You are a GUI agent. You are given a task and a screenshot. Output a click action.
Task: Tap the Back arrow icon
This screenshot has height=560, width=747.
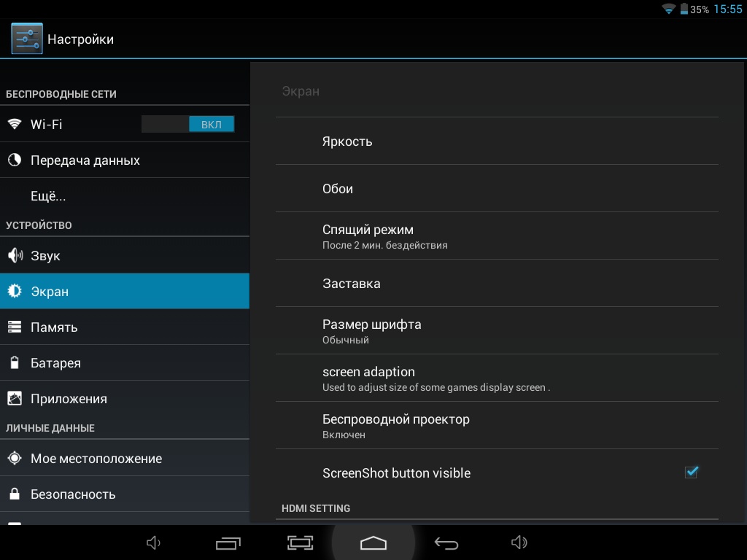point(446,542)
